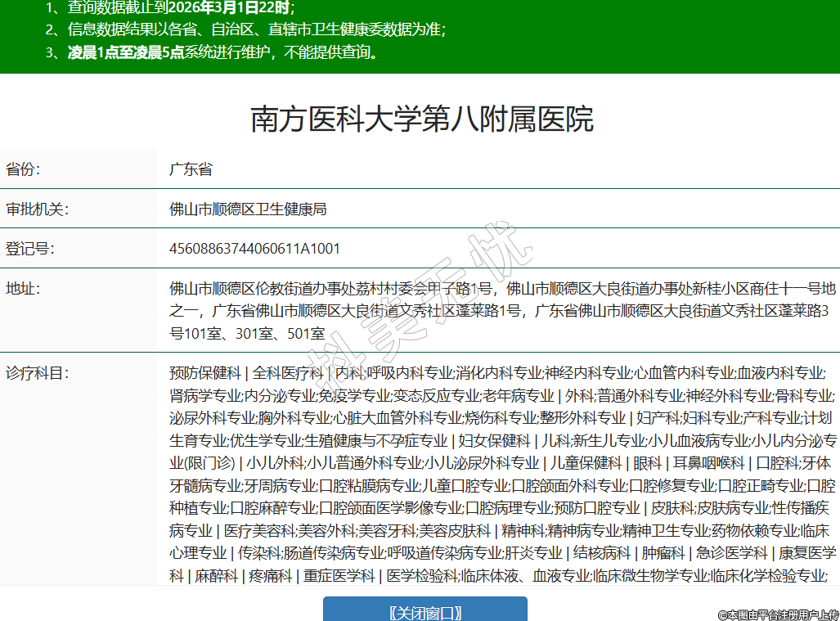Image resolution: width=840 pixels, height=621 pixels.
Task: Click the 广东省 province value
Action: coord(191,169)
